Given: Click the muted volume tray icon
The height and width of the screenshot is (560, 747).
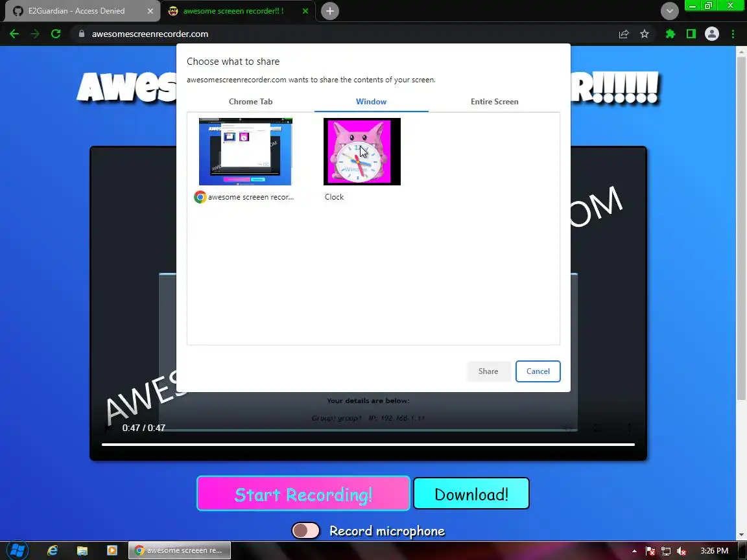Looking at the screenshot, I should coord(682,551).
